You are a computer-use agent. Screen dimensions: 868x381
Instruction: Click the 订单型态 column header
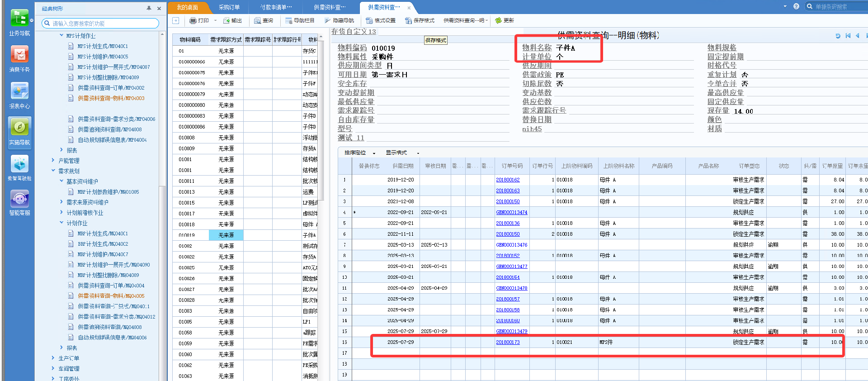749,166
